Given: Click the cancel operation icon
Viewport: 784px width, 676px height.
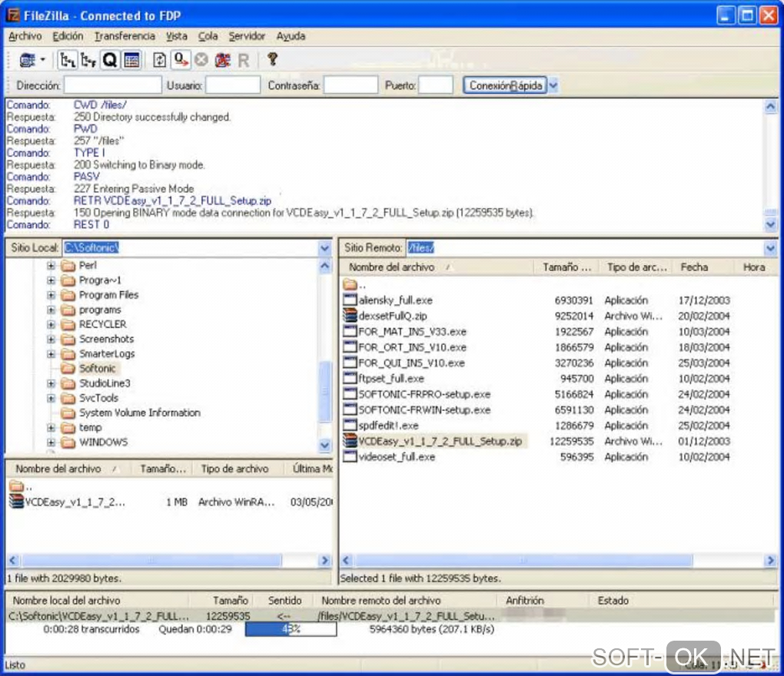Looking at the screenshot, I should (x=201, y=61).
